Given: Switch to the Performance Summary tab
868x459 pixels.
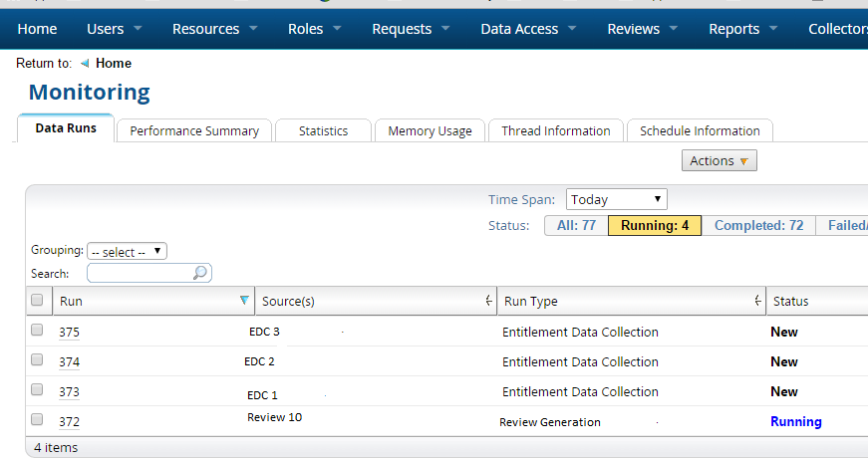Looking at the screenshot, I should click(x=194, y=131).
